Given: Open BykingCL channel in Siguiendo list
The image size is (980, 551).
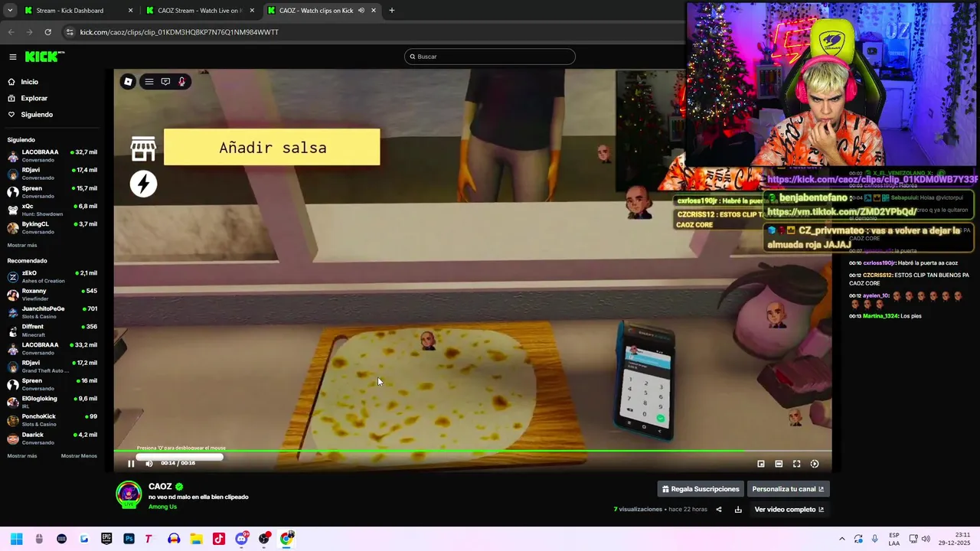Looking at the screenshot, I should click(x=52, y=227).
